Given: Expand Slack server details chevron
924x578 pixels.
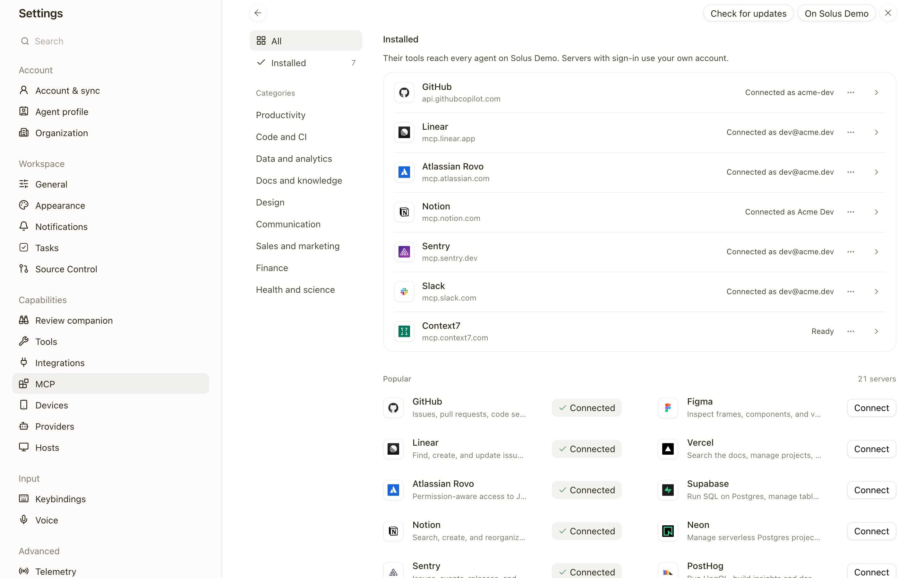Looking at the screenshot, I should point(876,291).
